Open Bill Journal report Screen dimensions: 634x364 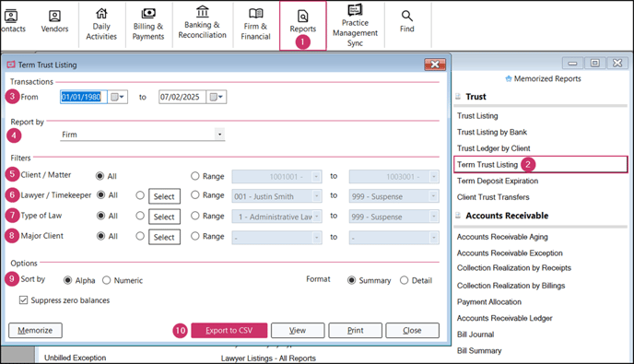tap(475, 335)
